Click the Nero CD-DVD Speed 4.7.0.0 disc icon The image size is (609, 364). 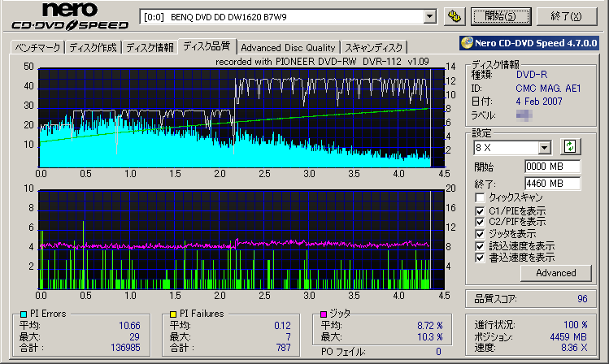pyautogui.click(x=467, y=43)
